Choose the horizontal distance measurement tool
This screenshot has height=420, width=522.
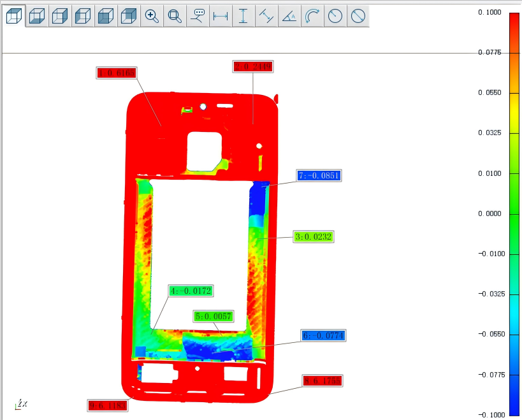[x=221, y=16]
